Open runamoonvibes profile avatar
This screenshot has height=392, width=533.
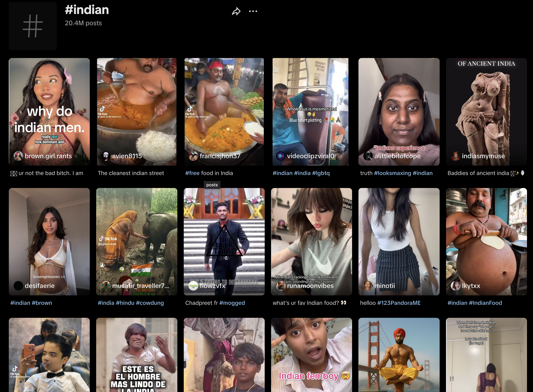click(x=281, y=286)
